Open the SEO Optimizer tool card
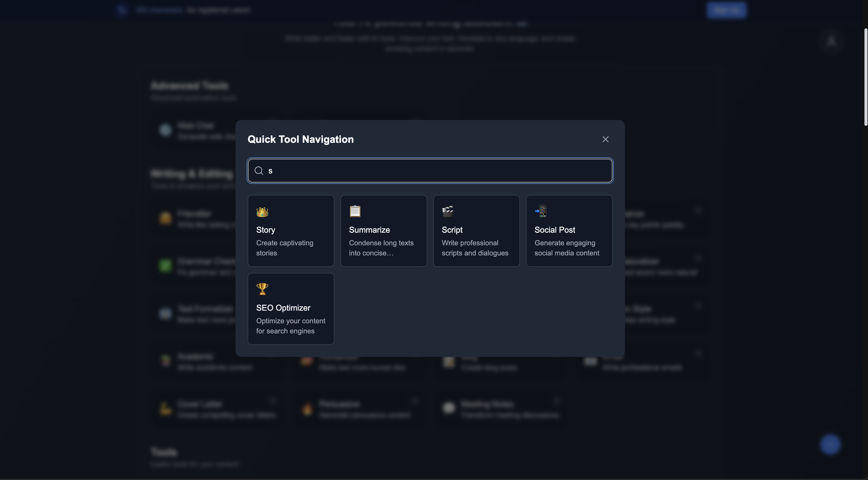The width and height of the screenshot is (868, 480). [x=291, y=309]
